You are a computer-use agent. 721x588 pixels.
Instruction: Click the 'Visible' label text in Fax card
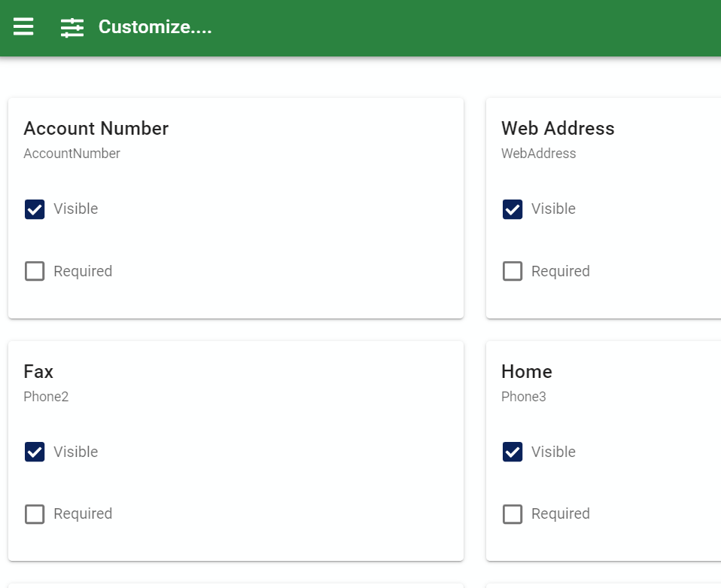pyautogui.click(x=76, y=452)
